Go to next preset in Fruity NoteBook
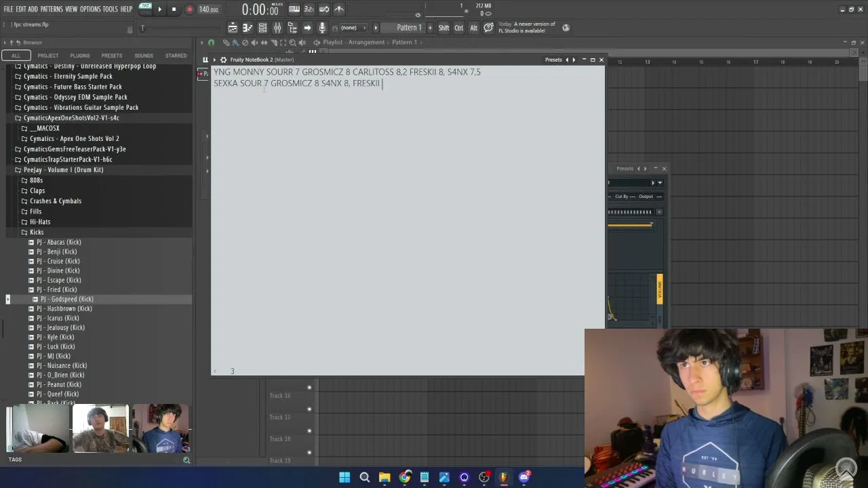The width and height of the screenshot is (868, 488). (574, 60)
